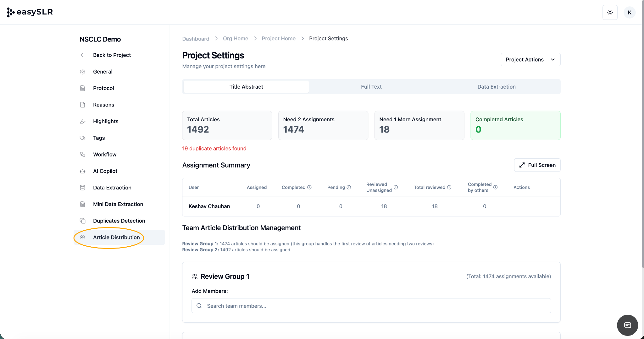Screen dimensions: 644x339
Task: Click the Completed by others info icon
Action: 495,187
